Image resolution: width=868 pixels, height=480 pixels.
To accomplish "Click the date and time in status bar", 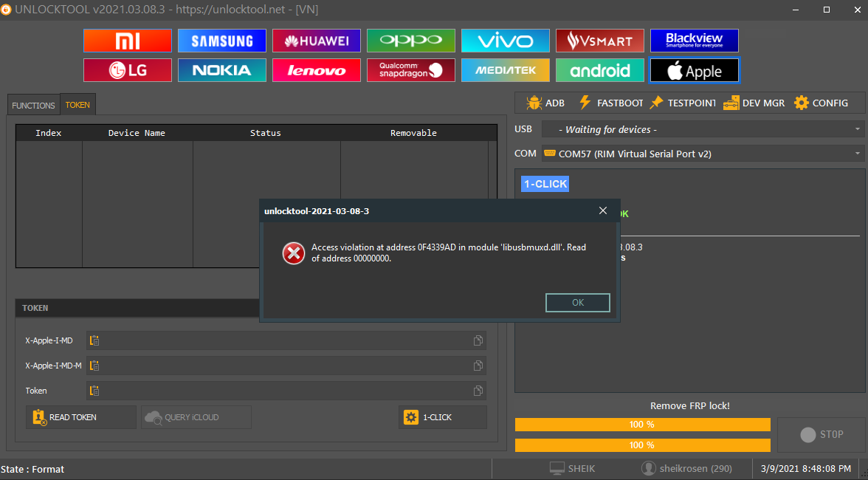I will pos(806,469).
